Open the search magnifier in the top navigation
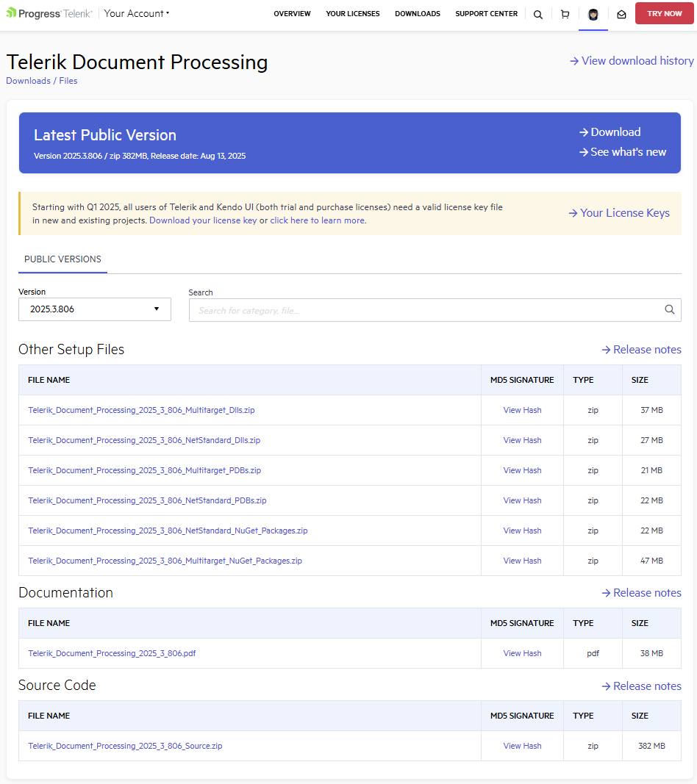The height and width of the screenshot is (784, 697). (537, 13)
